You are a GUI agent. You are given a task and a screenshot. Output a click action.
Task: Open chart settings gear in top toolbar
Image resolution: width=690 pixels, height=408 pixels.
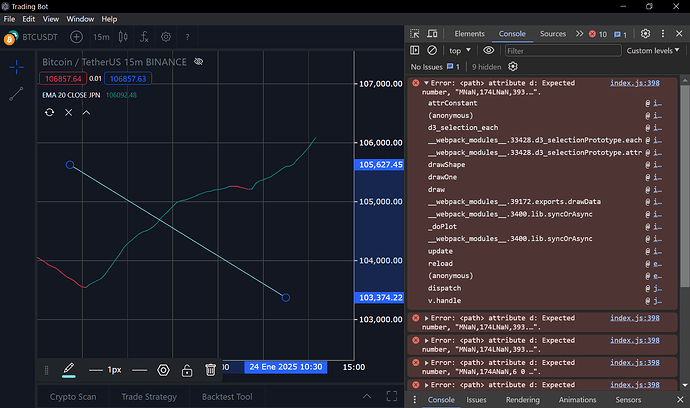coord(166,37)
